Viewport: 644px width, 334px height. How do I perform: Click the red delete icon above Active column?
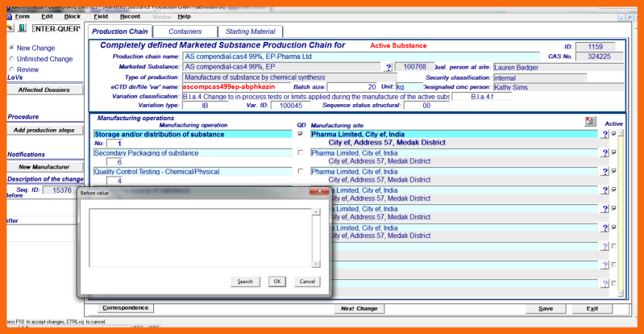coord(589,121)
